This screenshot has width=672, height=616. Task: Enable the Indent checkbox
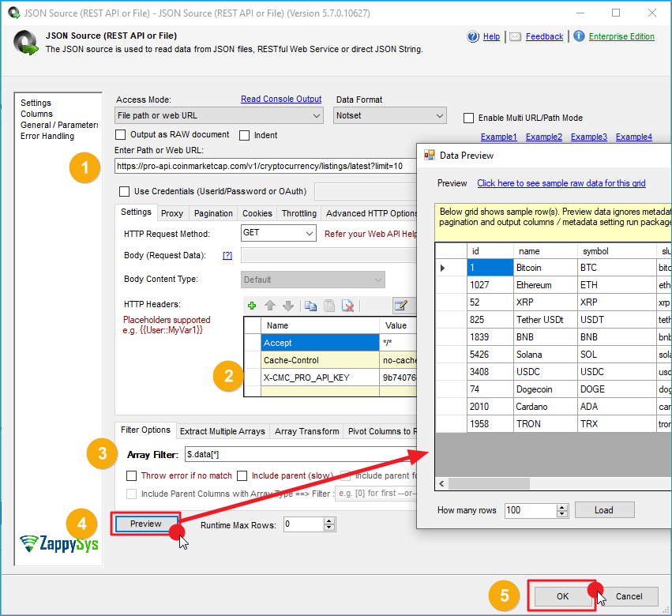click(x=244, y=136)
